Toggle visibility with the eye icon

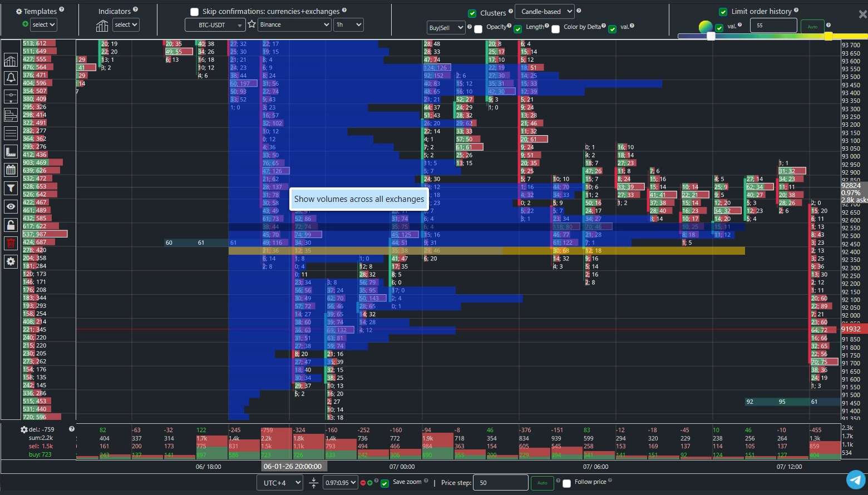coord(11,206)
